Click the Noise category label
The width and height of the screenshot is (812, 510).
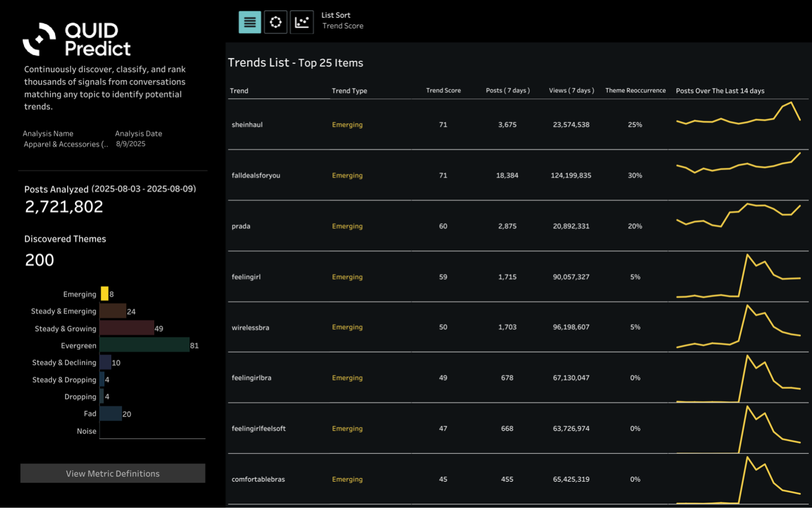pos(86,431)
